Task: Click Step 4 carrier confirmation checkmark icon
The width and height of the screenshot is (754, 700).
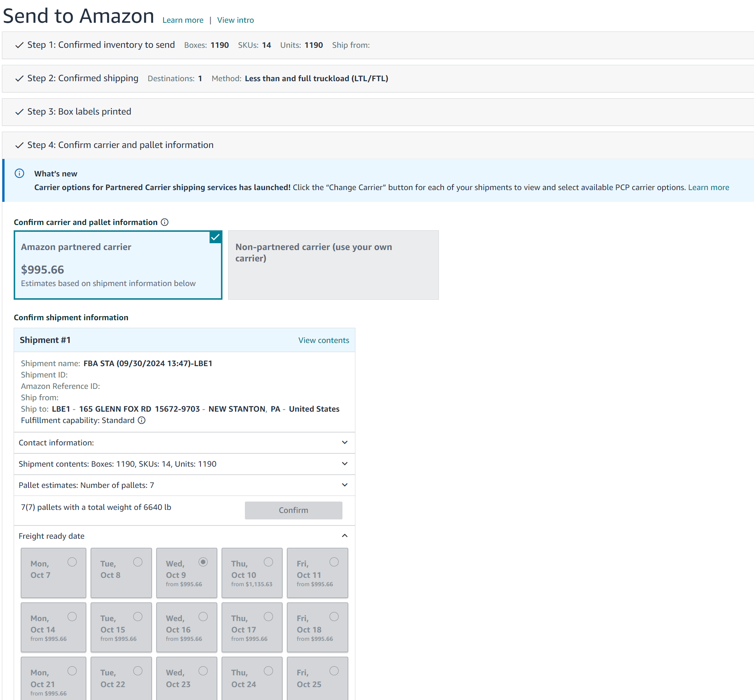Action: tap(19, 145)
